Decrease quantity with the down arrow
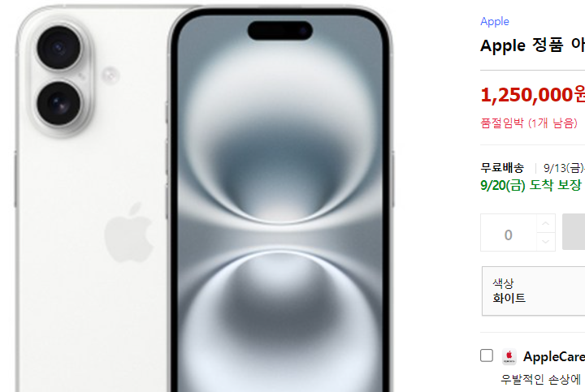This screenshot has width=585, height=392. (x=546, y=242)
